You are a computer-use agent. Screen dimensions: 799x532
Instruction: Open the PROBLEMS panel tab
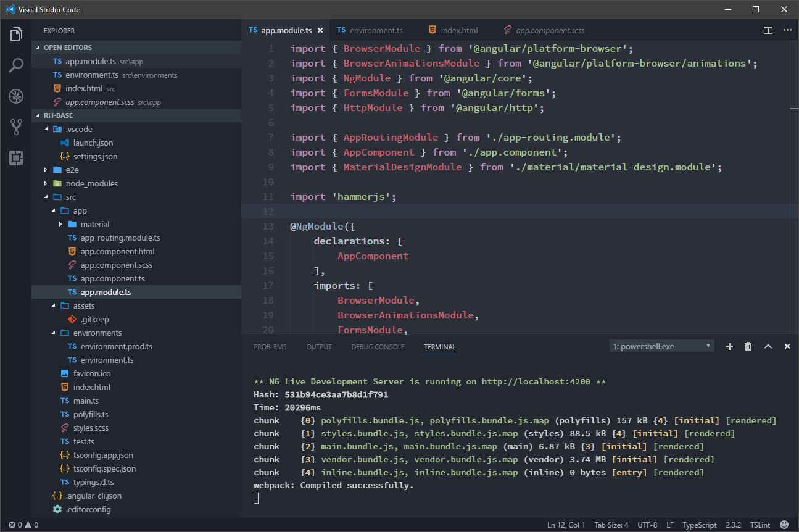[270, 347]
